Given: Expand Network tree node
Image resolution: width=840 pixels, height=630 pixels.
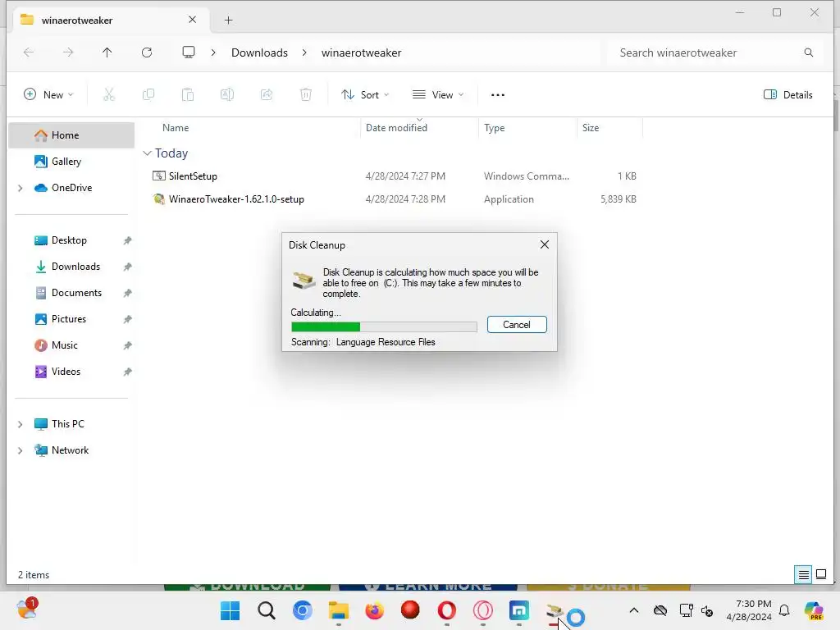Looking at the screenshot, I should [x=21, y=450].
